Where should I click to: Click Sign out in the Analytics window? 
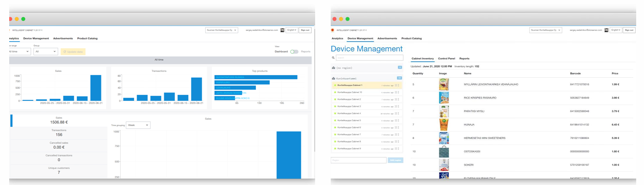305,30
